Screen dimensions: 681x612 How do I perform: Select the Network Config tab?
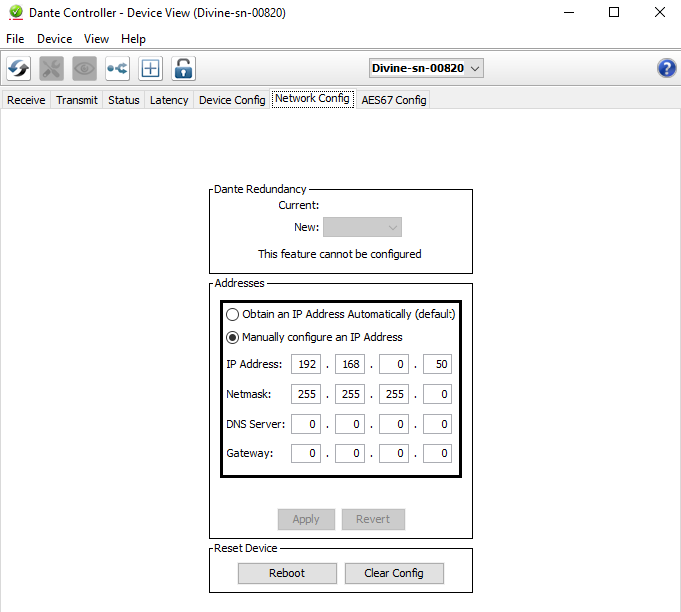312,99
